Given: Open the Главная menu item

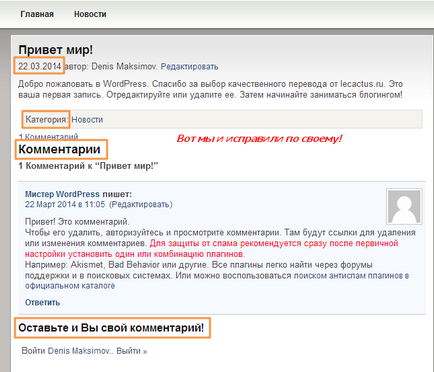Looking at the screenshot, I should pos(37,14).
